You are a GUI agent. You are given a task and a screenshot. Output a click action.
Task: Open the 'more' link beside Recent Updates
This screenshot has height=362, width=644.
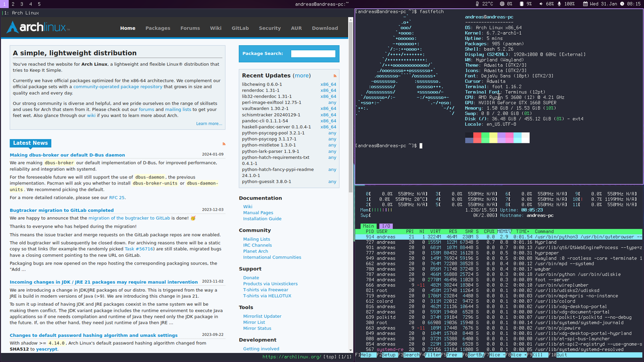click(x=302, y=75)
